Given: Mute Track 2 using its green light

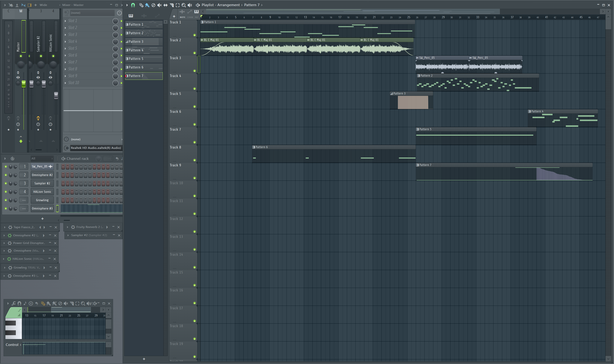Looking at the screenshot, I should pyautogui.click(x=194, y=53).
